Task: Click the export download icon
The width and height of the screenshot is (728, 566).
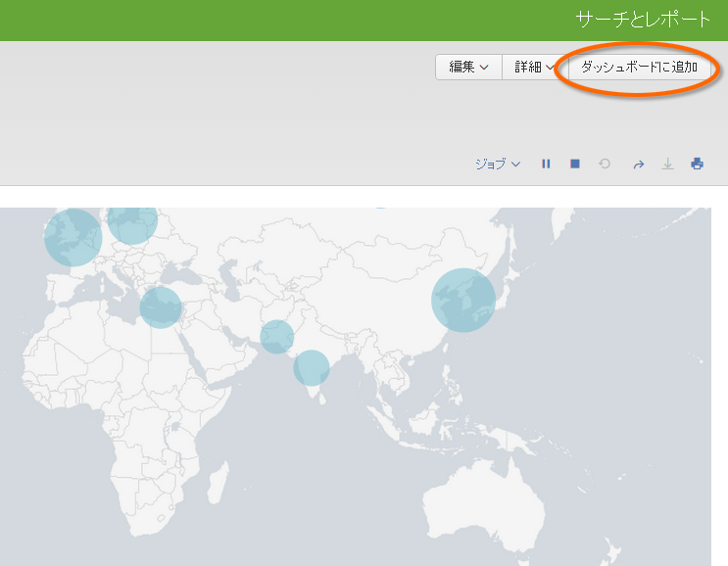Action: coord(667,164)
